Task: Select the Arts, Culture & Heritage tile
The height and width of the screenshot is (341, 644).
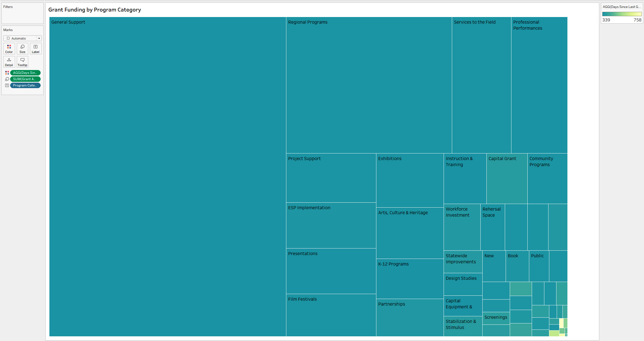Action: pyautogui.click(x=410, y=233)
